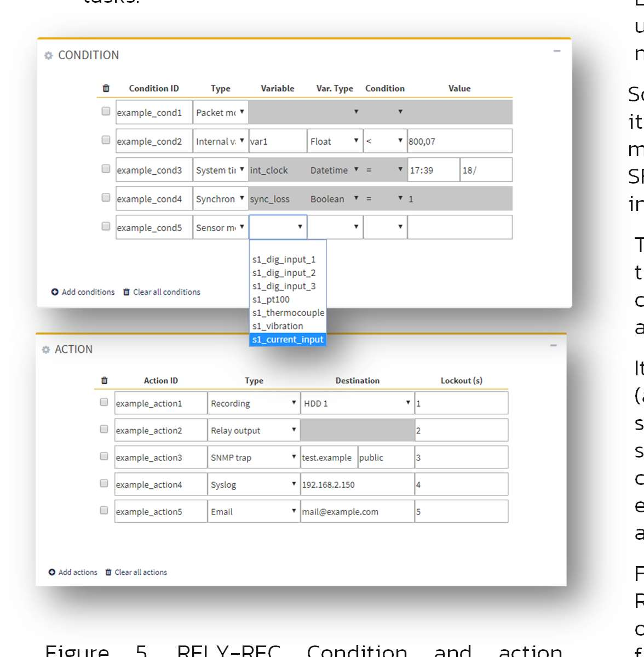Click the 17:39 time value field
Screen dimensions: 644x657
(x=433, y=170)
